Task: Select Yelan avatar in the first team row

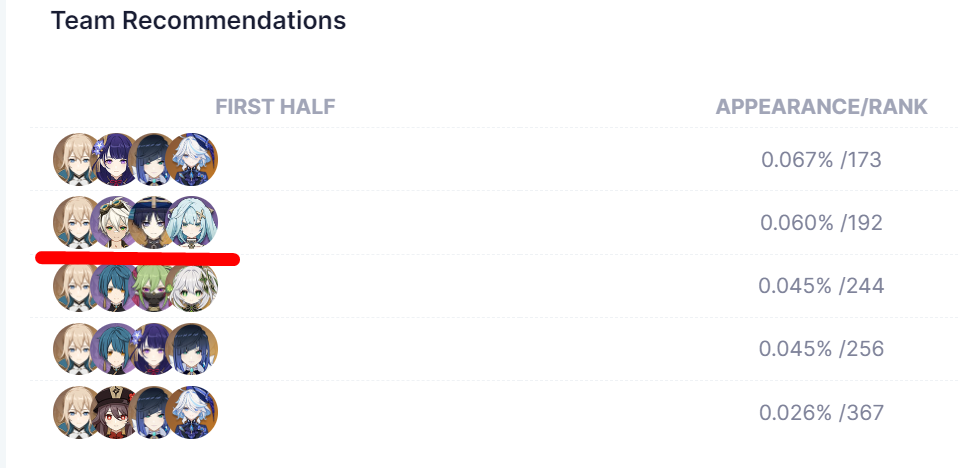Action: (154, 159)
